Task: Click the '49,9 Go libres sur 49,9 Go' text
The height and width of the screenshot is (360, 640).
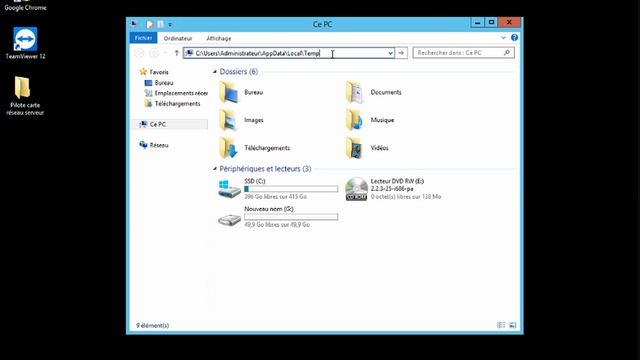Action: (x=277, y=224)
